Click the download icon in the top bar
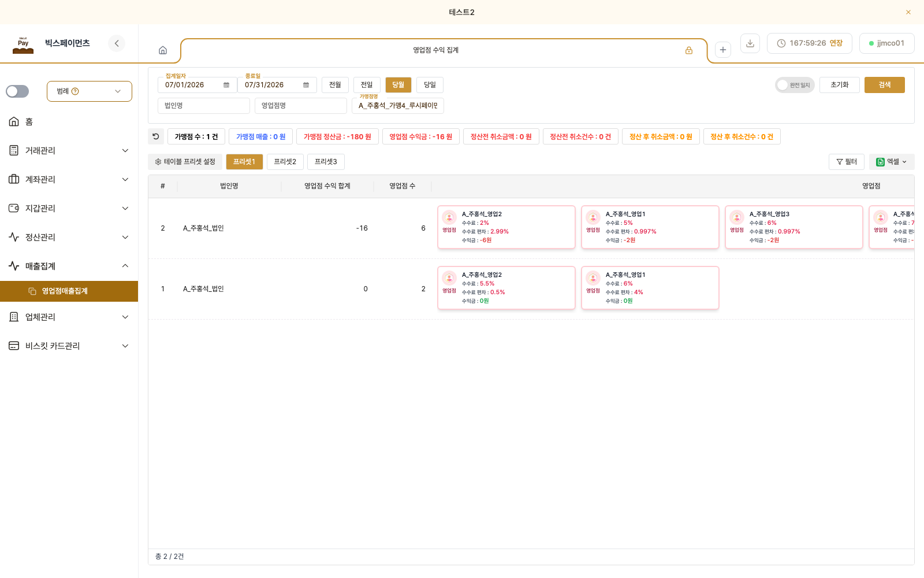This screenshot has height=578, width=924. click(750, 43)
